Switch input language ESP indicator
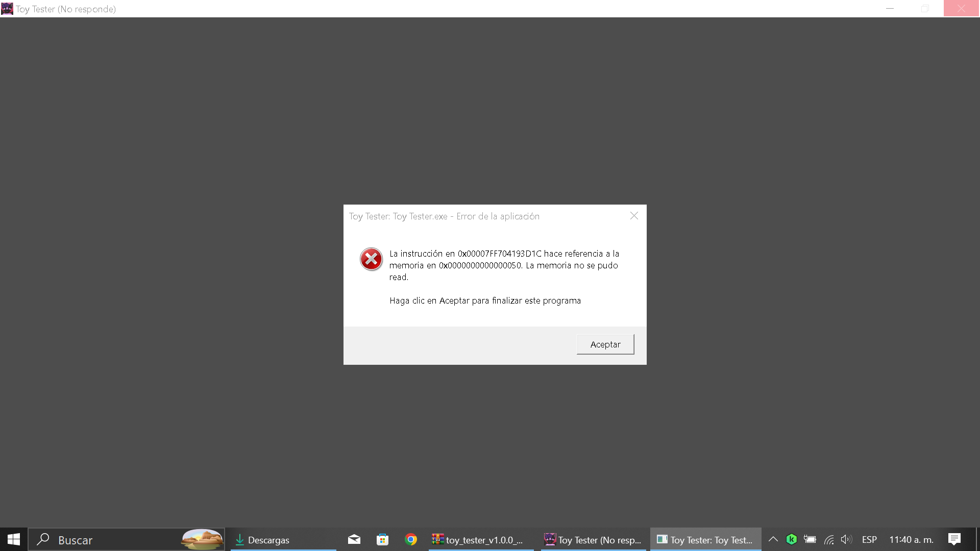The width and height of the screenshot is (980, 551). click(869, 540)
